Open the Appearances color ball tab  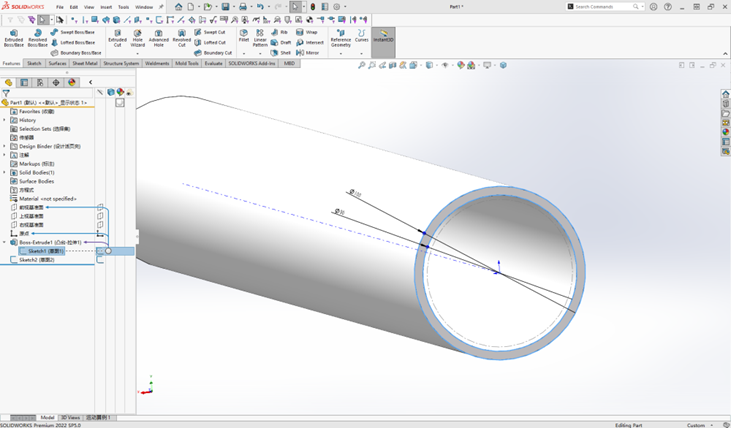[72, 83]
